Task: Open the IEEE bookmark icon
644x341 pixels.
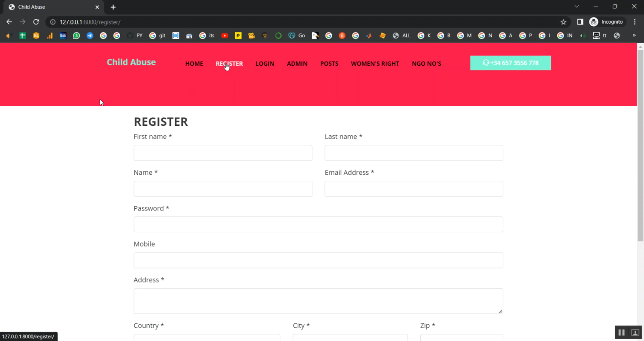Action: (63, 36)
